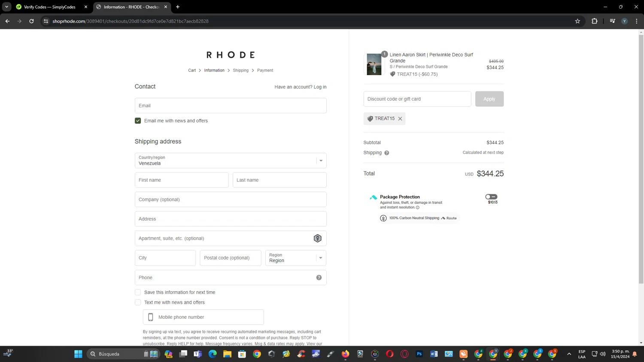Click the phone field help icon
The image size is (644, 362).
point(319,278)
